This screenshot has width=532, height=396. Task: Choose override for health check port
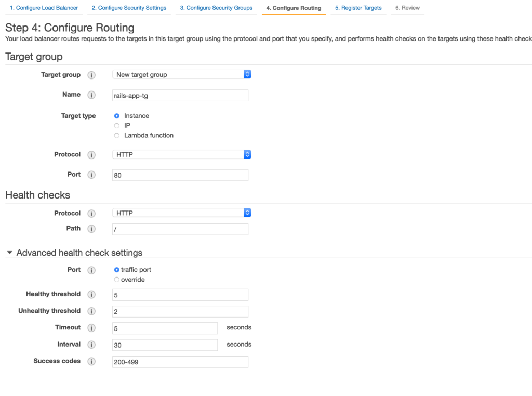click(x=117, y=280)
